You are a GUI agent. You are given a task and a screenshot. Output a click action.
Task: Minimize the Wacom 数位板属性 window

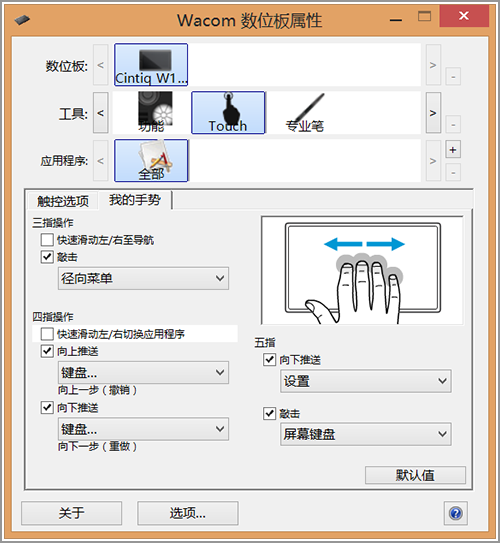396,20
